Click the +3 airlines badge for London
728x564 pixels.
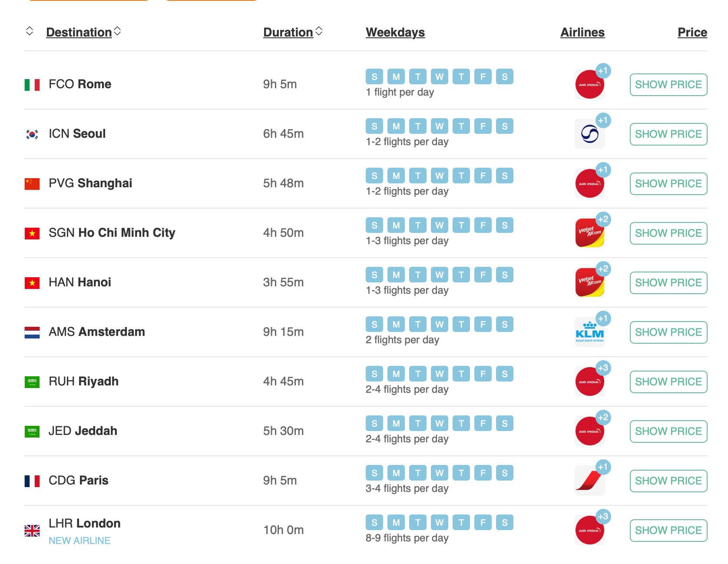pos(603,517)
